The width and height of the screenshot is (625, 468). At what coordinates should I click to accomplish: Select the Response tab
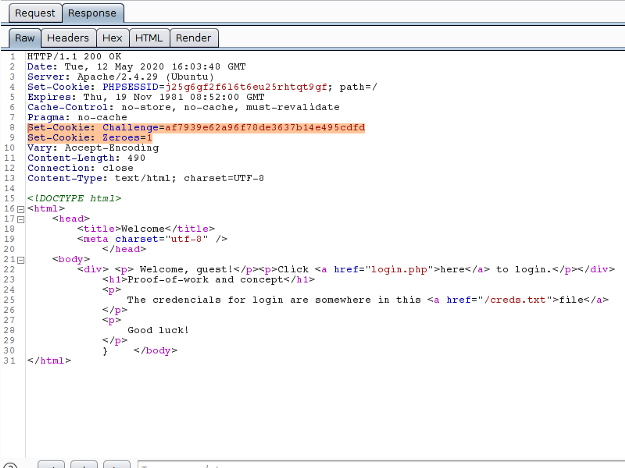93,13
